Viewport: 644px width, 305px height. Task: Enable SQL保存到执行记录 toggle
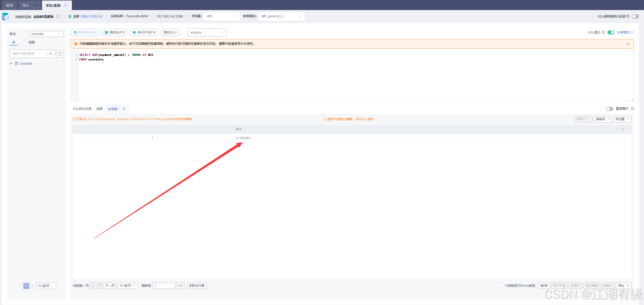point(635,16)
